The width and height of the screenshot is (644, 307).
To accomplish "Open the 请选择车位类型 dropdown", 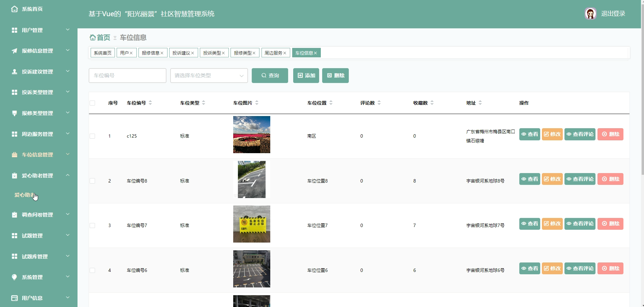I will [x=209, y=76].
